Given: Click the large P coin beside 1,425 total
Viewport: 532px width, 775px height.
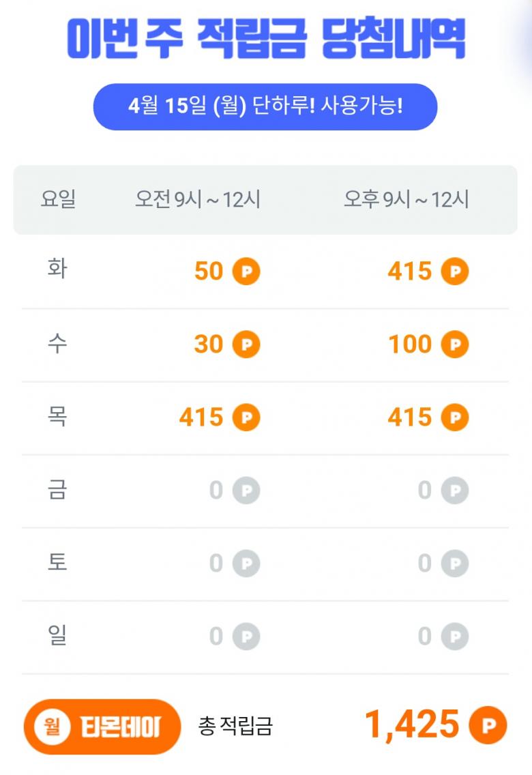Looking at the screenshot, I should 488,725.
